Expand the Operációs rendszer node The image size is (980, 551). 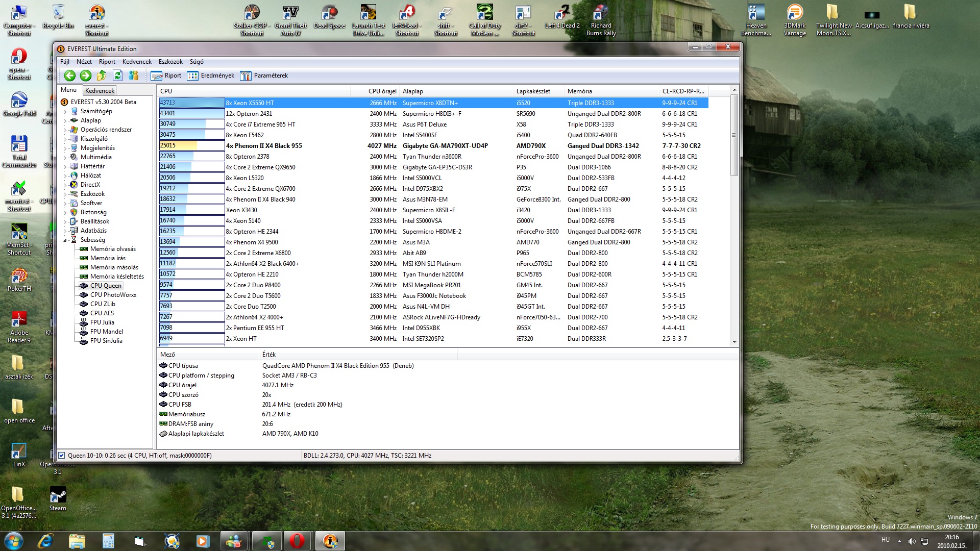click(65, 130)
